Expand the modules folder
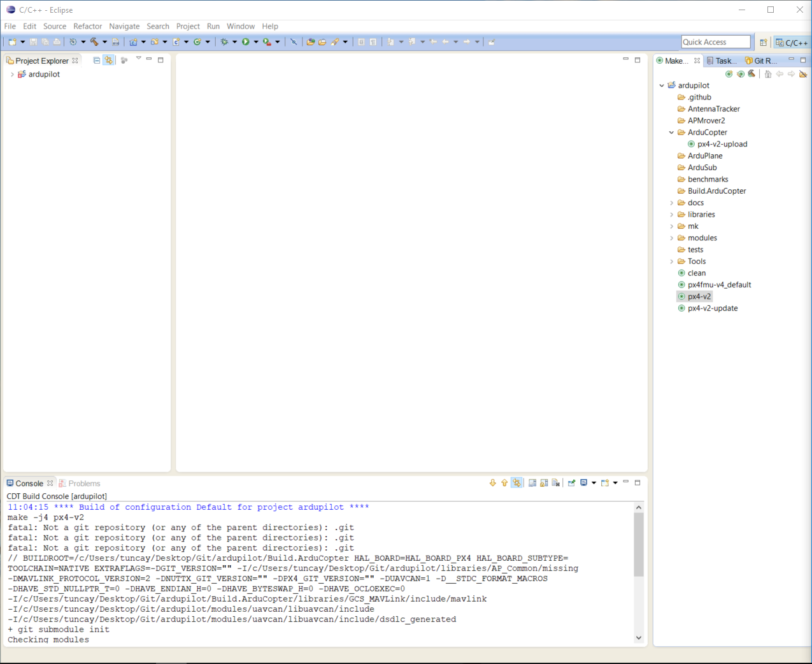This screenshot has height=664, width=812. (x=671, y=238)
